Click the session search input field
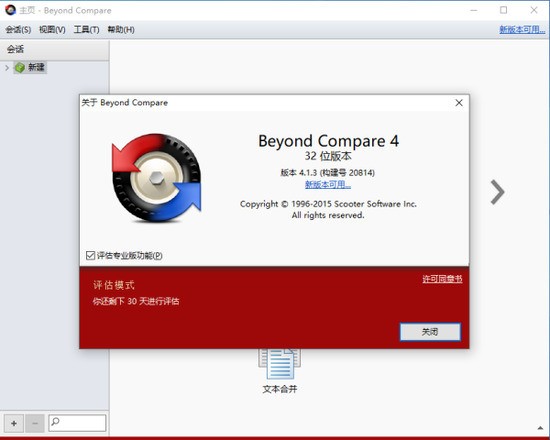Image resolution: width=550 pixels, height=440 pixels. [x=77, y=423]
